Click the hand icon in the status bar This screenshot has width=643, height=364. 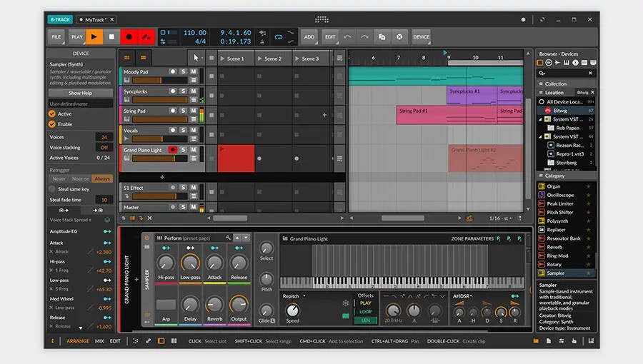point(574,340)
